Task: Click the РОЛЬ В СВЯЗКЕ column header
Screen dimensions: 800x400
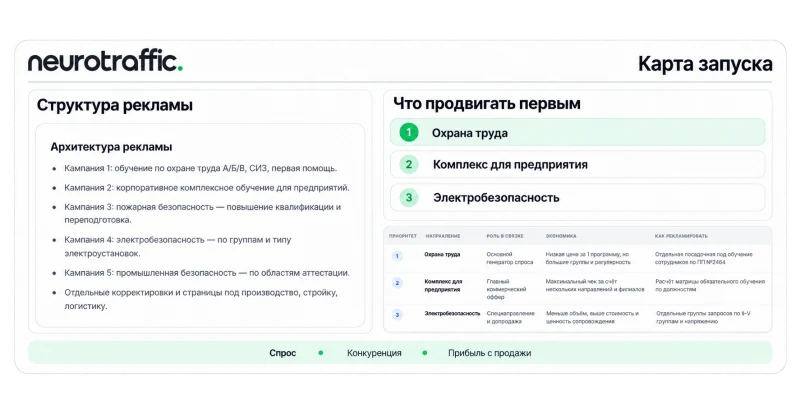Action: (505, 236)
